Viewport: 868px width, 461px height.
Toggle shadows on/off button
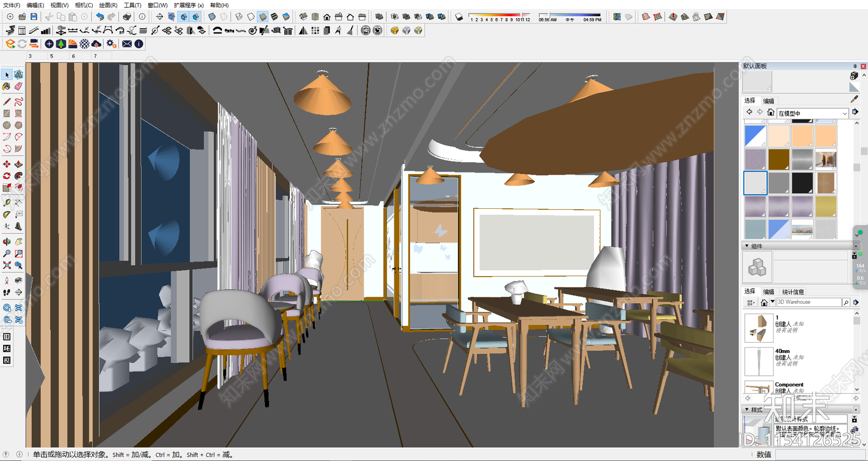pyautogui.click(x=459, y=17)
